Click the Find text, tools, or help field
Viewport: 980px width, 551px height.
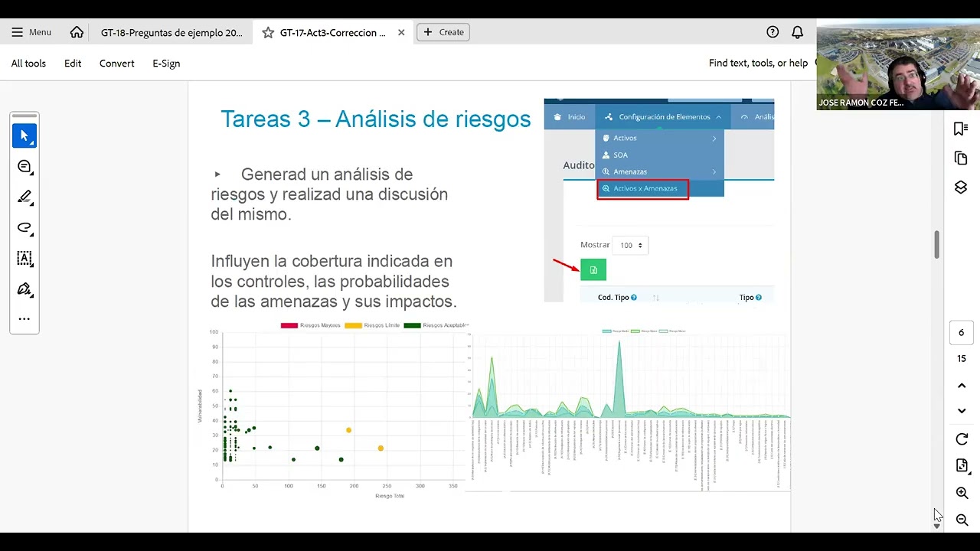(x=758, y=64)
